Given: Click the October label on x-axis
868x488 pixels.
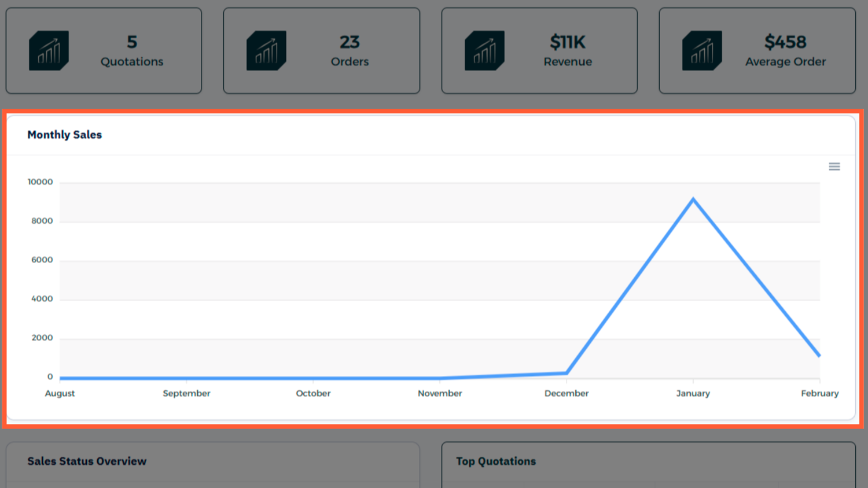Looking at the screenshot, I should click(313, 393).
